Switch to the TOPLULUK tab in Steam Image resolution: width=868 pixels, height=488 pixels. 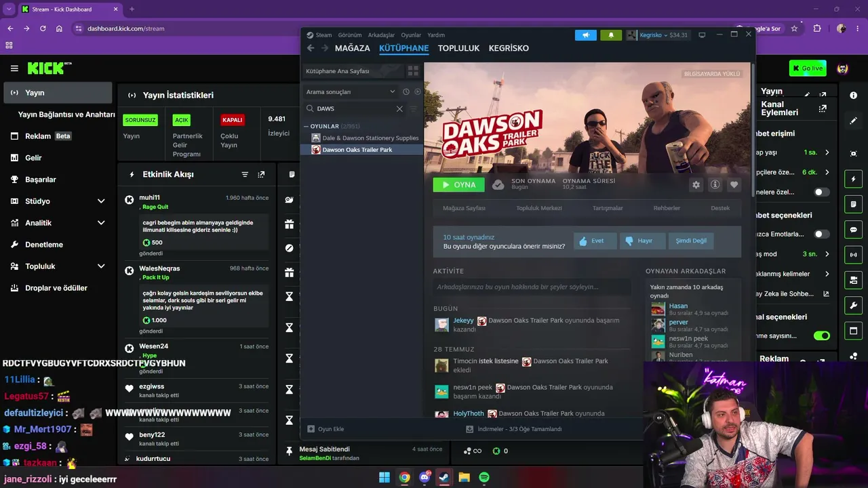pyautogui.click(x=458, y=48)
